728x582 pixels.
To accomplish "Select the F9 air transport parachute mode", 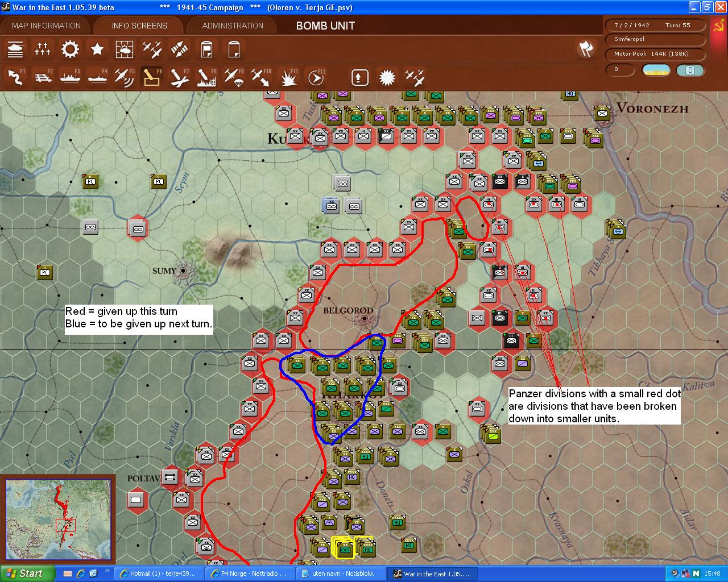I will point(234,77).
